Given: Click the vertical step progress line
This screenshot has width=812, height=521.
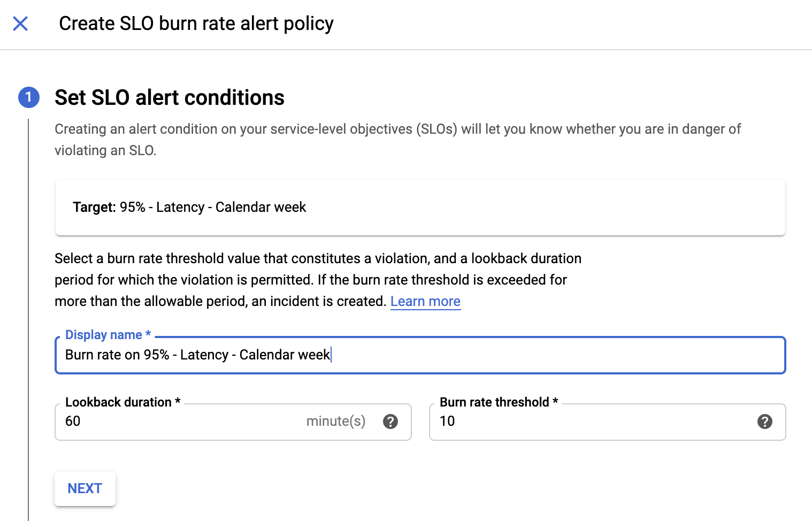Looking at the screenshot, I should (28, 294).
